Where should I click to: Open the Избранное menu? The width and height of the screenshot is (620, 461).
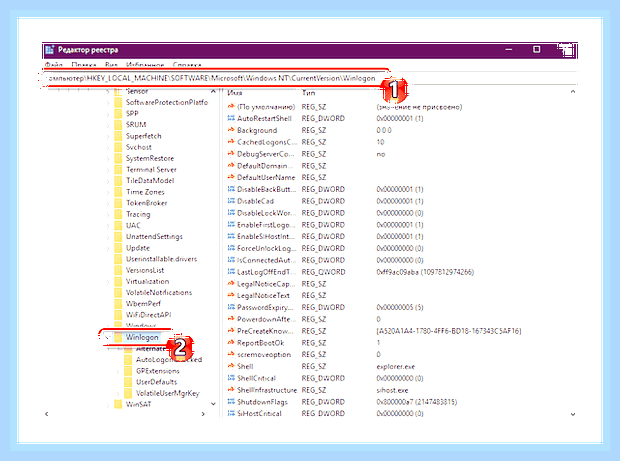[x=145, y=64]
